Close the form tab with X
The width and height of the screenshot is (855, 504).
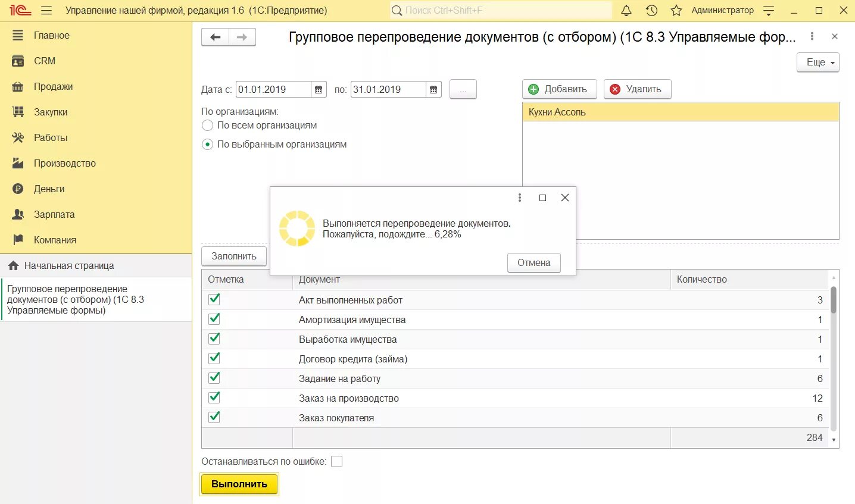click(835, 36)
